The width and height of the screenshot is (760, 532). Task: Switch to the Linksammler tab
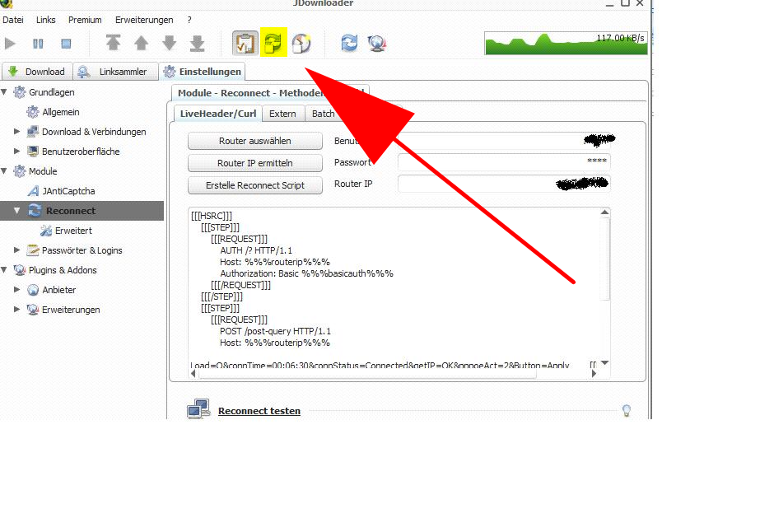116,72
